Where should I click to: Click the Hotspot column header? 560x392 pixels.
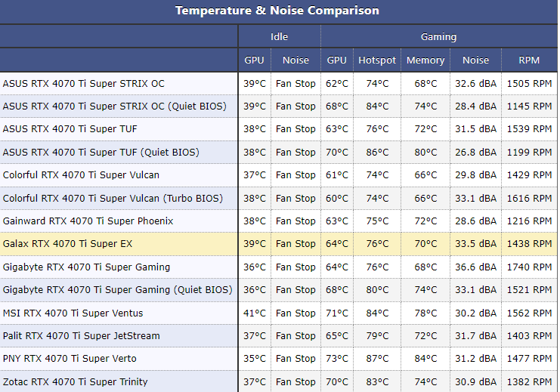376,60
